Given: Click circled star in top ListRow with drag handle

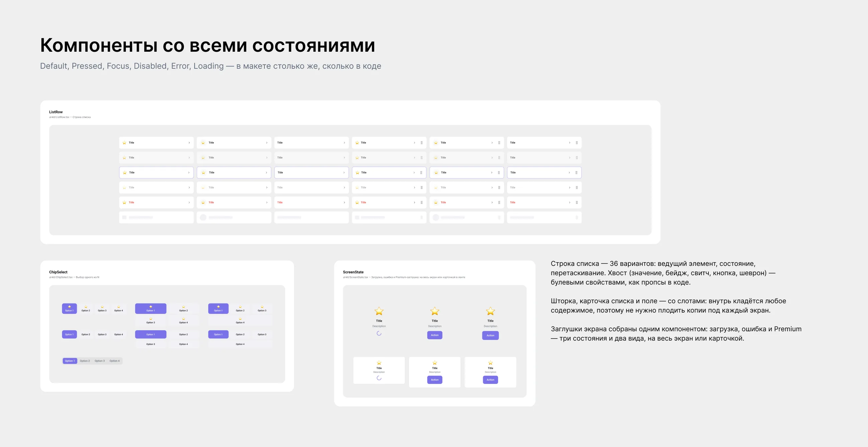Looking at the screenshot, I should pos(436,143).
